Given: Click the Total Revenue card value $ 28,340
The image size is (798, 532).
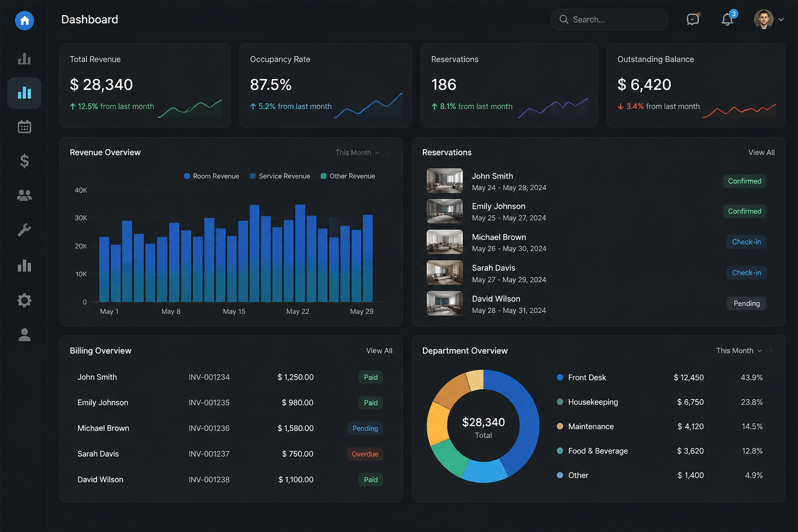Looking at the screenshot, I should [101, 85].
